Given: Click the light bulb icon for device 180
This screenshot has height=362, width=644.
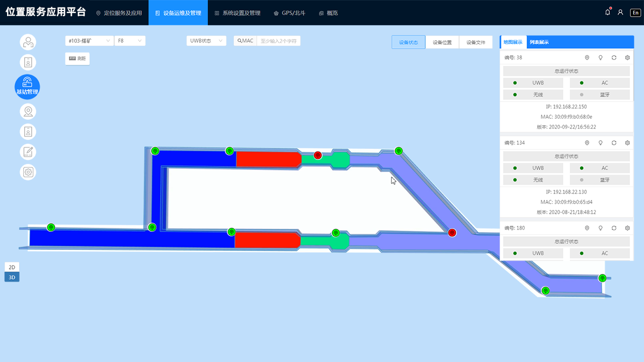Looking at the screenshot, I should coord(600,228).
